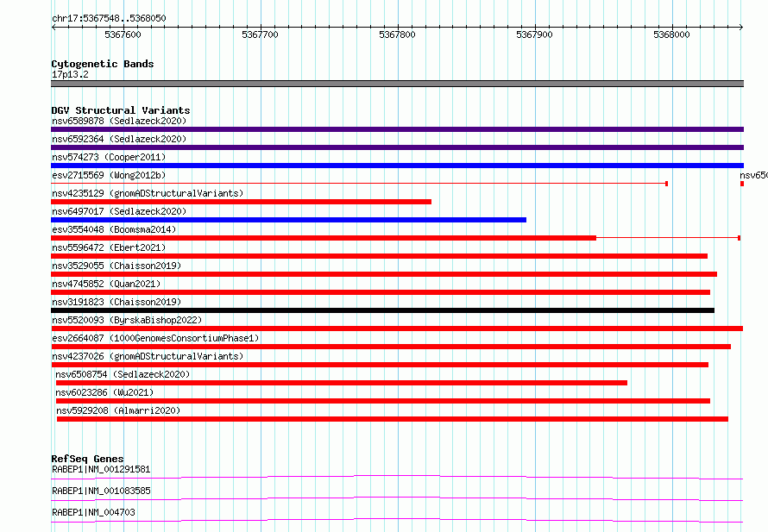Select the red esv2664087 variant bar
The height and width of the screenshot is (532, 768).
coord(391,347)
